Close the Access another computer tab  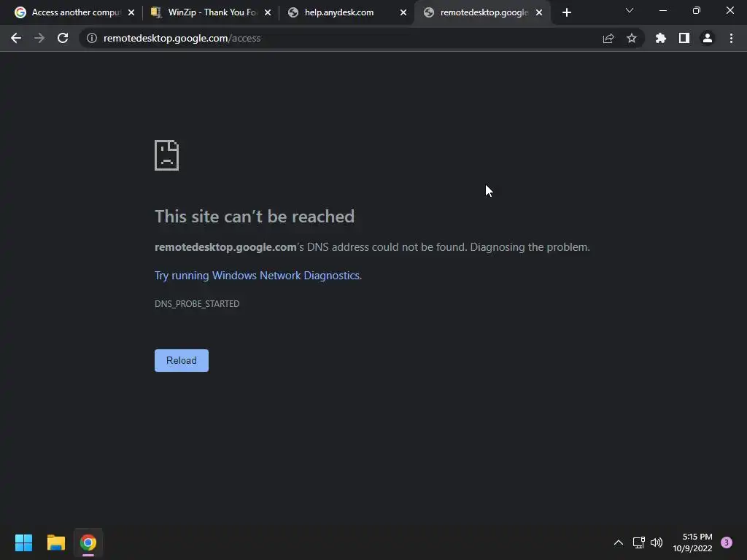[131, 12]
